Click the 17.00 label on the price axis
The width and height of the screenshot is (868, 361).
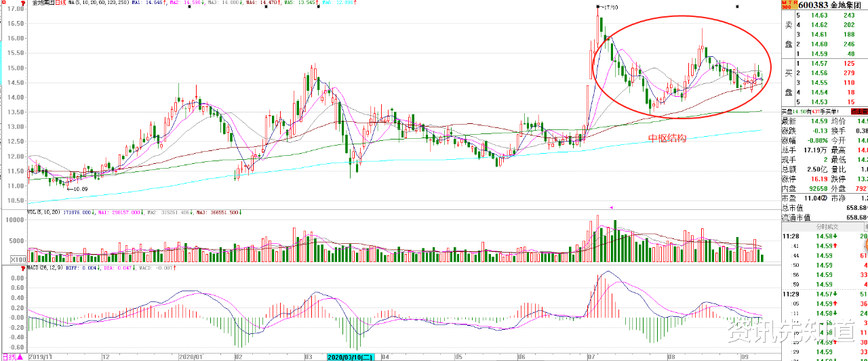coord(16,9)
